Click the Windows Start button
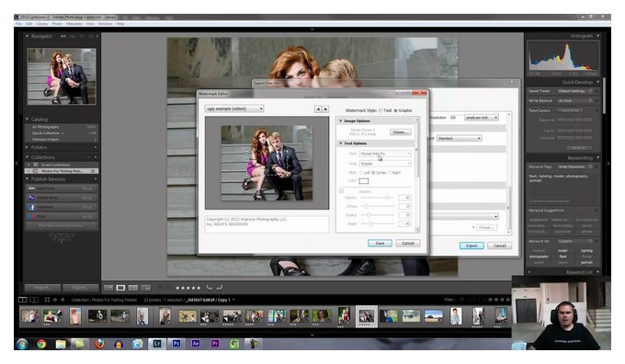Image resolution: width=625 pixels, height=364 pixels. point(22,344)
